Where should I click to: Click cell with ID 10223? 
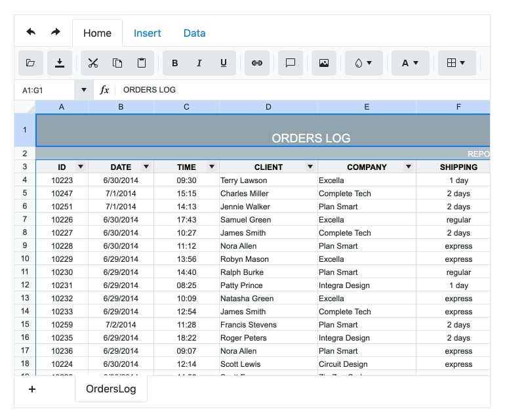[62, 180]
